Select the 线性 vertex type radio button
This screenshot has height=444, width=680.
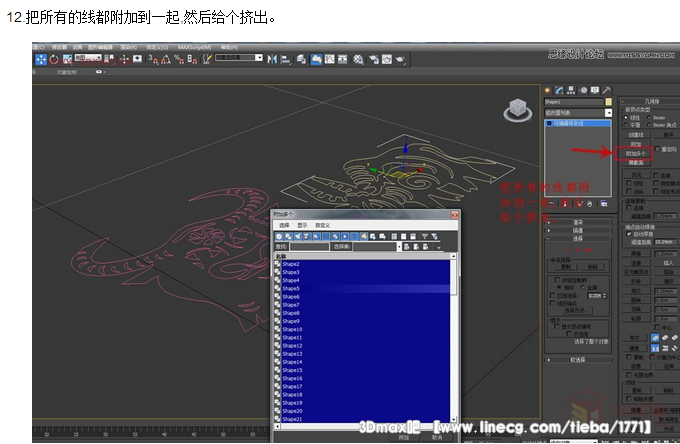coord(625,118)
